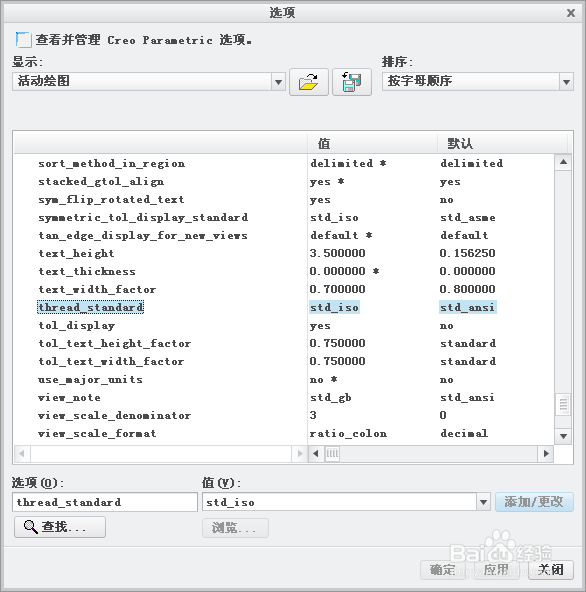Select the tol_display option
Viewport: 586px width, 592px height.
click(77, 325)
